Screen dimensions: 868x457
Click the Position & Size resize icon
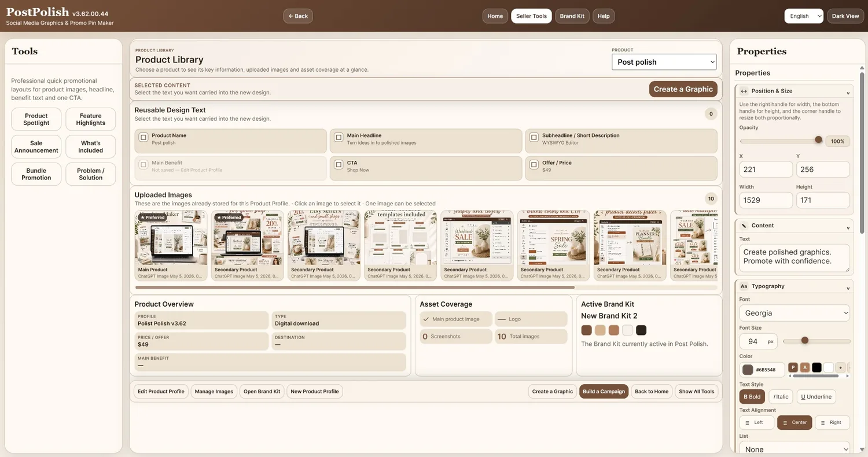[744, 91]
